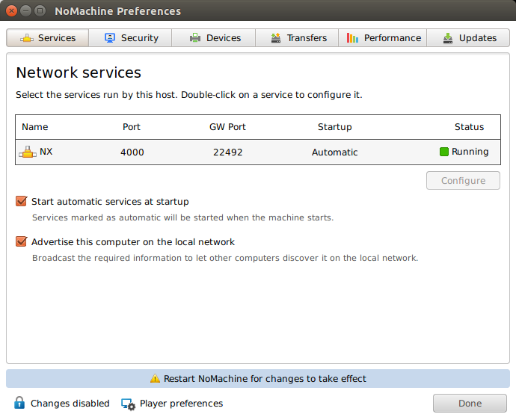Open the Updates tab

click(x=468, y=38)
